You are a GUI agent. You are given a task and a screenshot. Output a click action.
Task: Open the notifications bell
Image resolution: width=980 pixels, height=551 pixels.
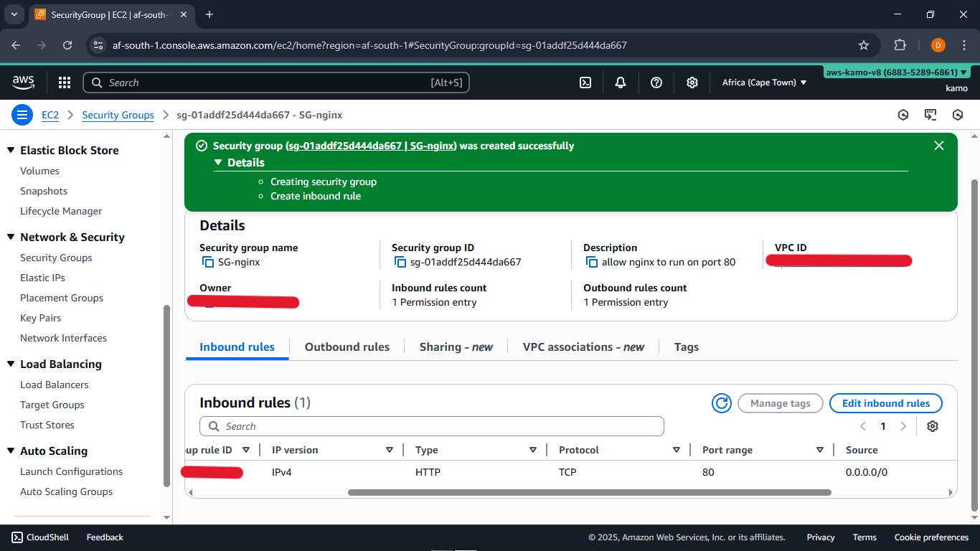click(621, 83)
